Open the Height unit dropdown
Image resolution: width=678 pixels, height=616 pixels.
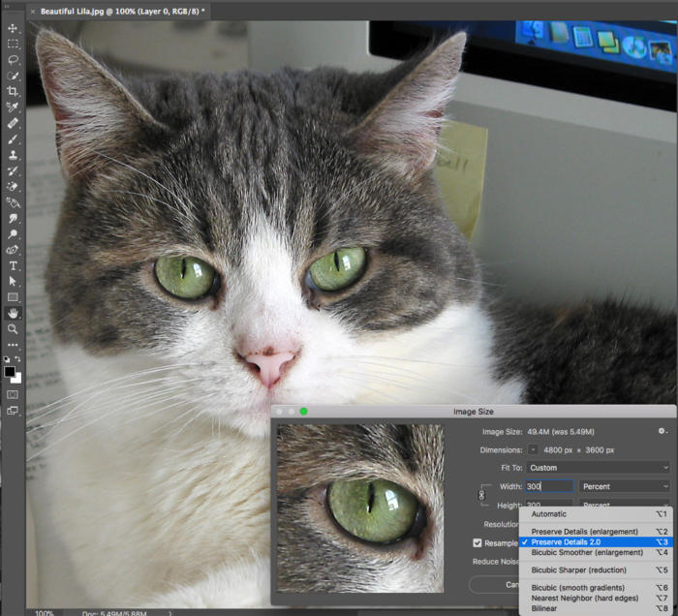click(x=625, y=504)
